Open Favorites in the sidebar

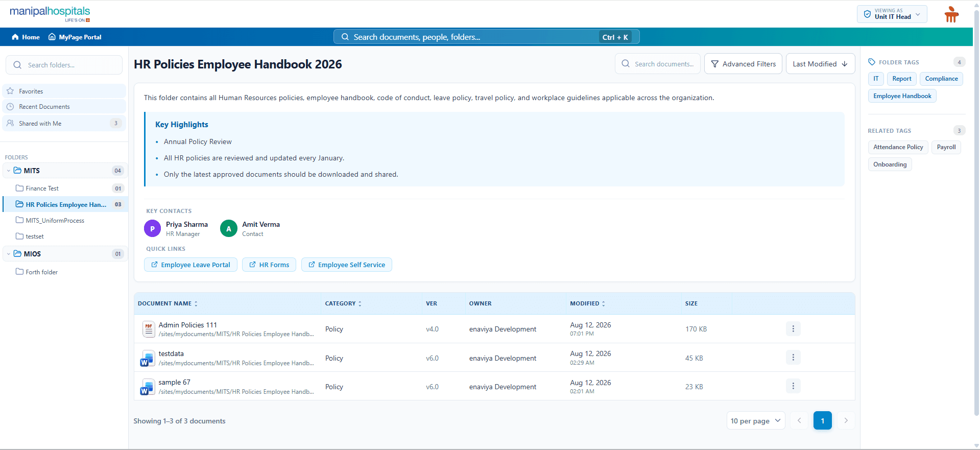64,91
